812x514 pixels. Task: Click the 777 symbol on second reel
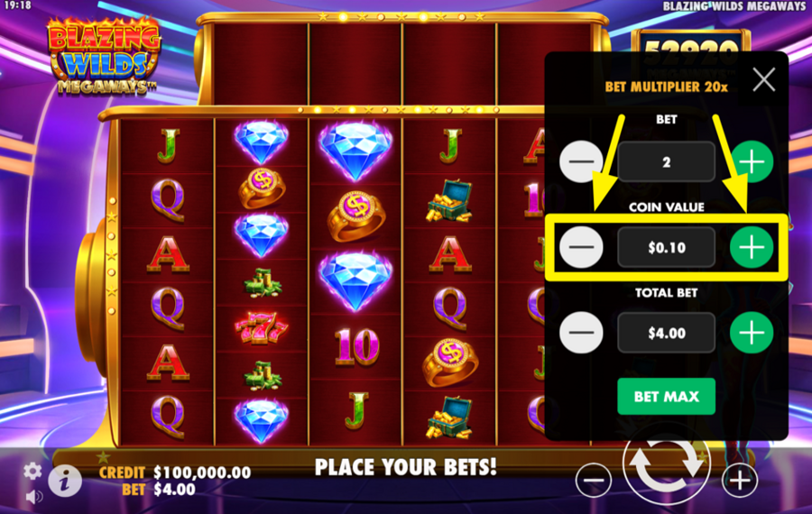click(x=261, y=327)
